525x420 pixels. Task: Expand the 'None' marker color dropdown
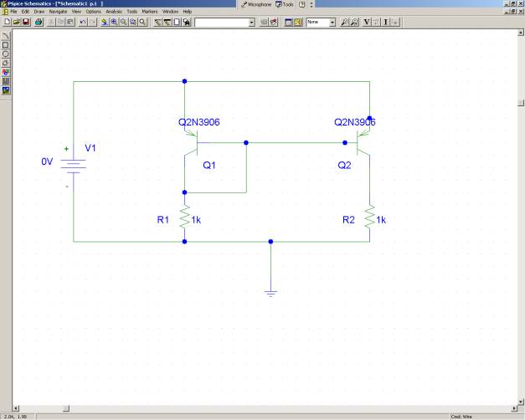(332, 21)
